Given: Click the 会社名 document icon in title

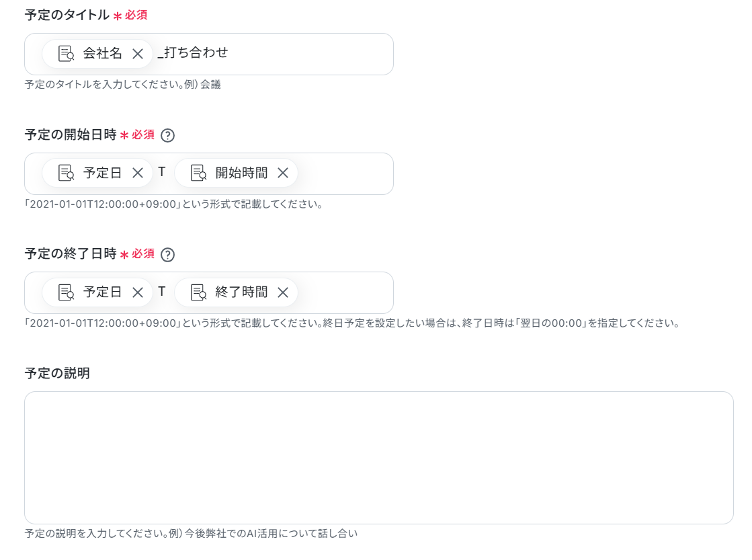Looking at the screenshot, I should (66, 54).
